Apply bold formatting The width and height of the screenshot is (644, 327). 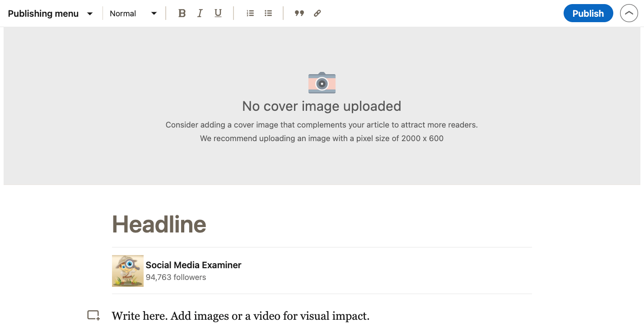pyautogui.click(x=182, y=14)
